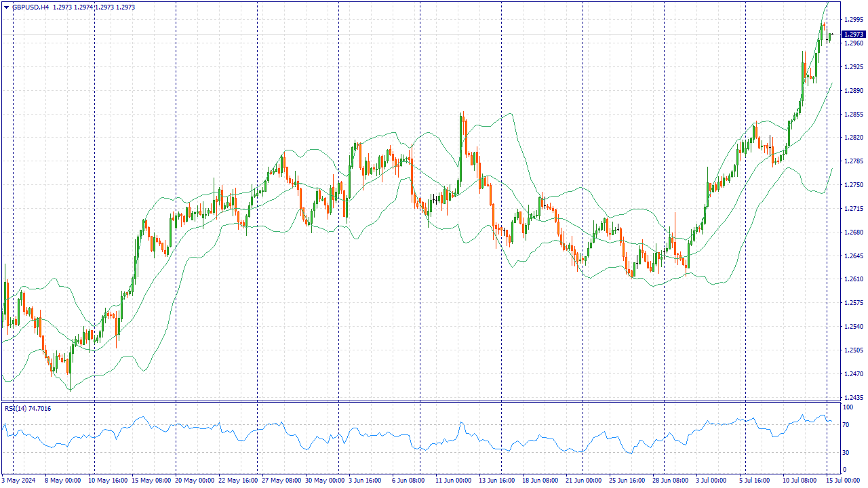Click the 18 Jun 08:00 time label
Screen dimensions: 868x488
click(x=540, y=481)
